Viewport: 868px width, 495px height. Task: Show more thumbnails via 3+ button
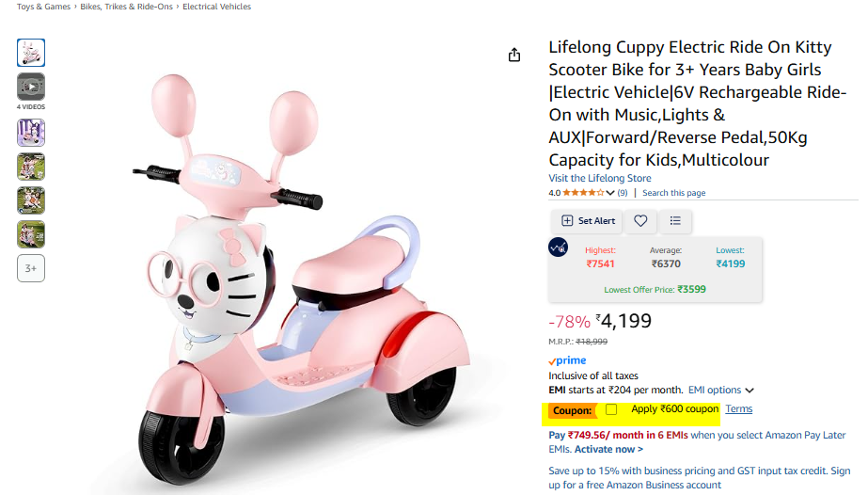tap(31, 268)
